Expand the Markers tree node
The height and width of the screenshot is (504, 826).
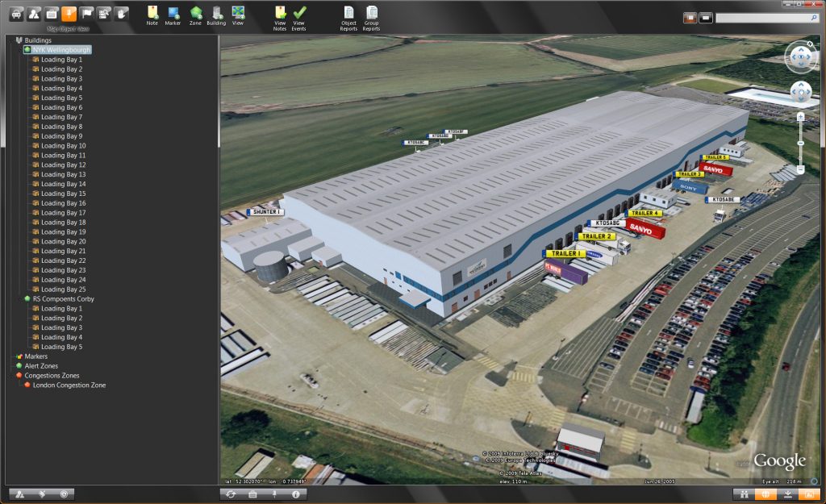(x=19, y=356)
